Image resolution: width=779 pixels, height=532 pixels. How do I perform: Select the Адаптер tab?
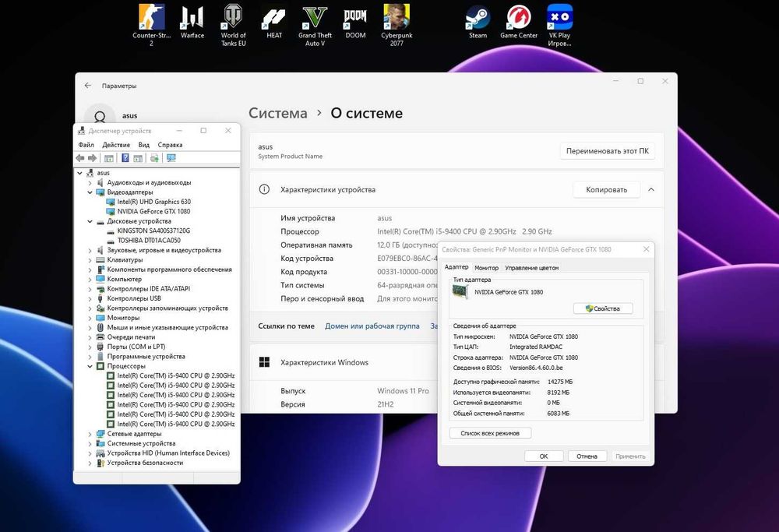456,267
